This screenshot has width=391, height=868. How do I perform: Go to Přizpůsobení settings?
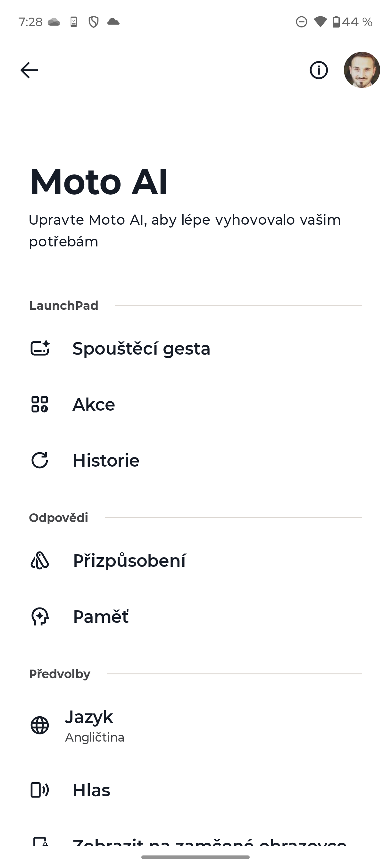click(x=129, y=561)
